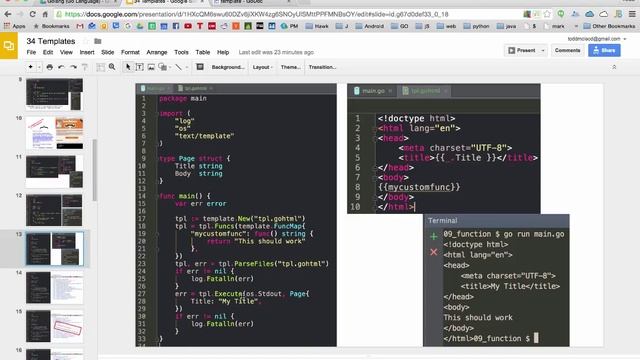Screen dimensions: 640x360
Task: Click the Print icon in toolbar
Action: (x=50, y=67)
